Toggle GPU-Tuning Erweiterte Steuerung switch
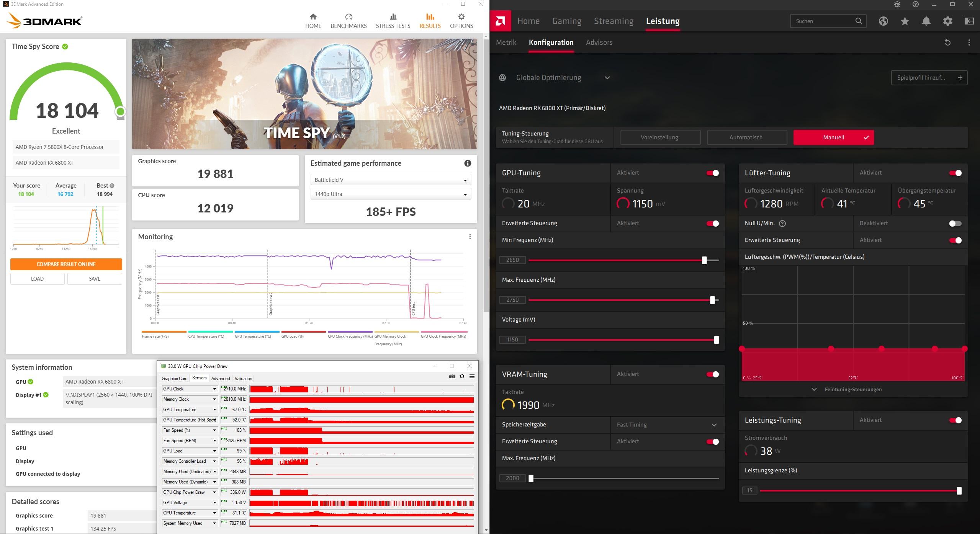The image size is (980, 534). pos(713,224)
